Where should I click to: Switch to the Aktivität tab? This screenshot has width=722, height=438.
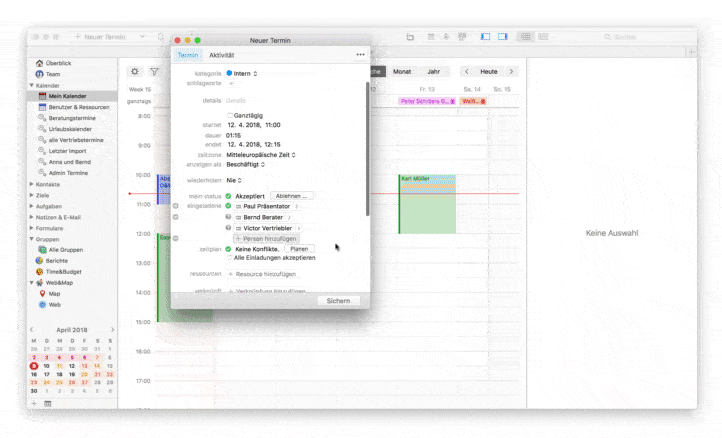(221, 55)
